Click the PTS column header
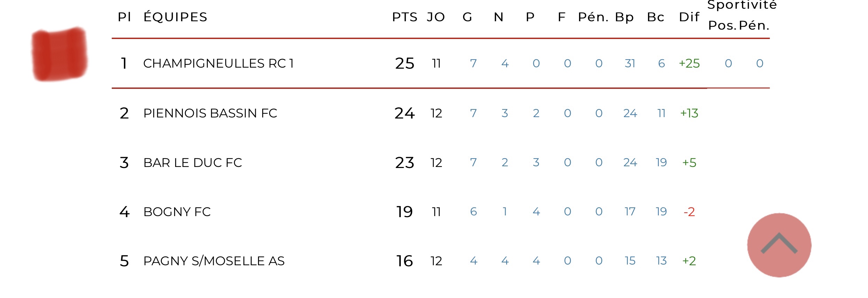The height and width of the screenshot is (298, 868). 405,17
